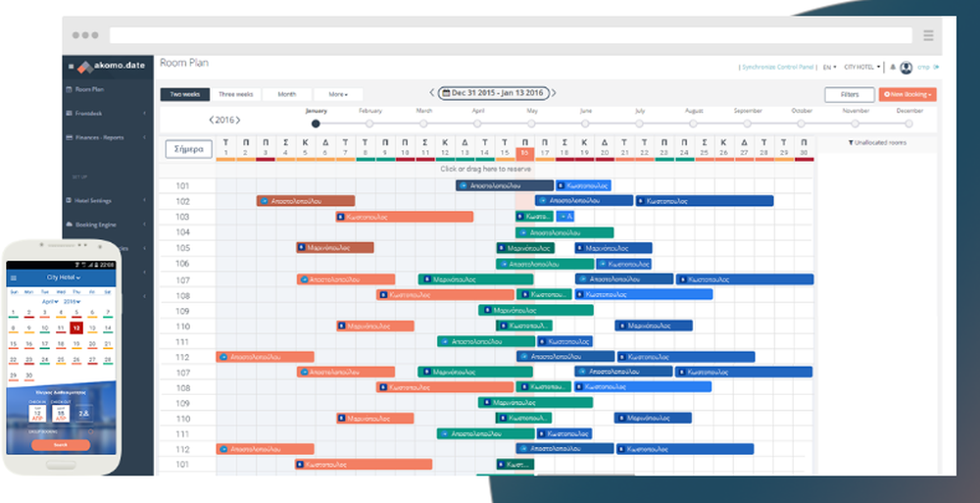
Task: Click the plus icon on New Booking button
Action: point(887,94)
